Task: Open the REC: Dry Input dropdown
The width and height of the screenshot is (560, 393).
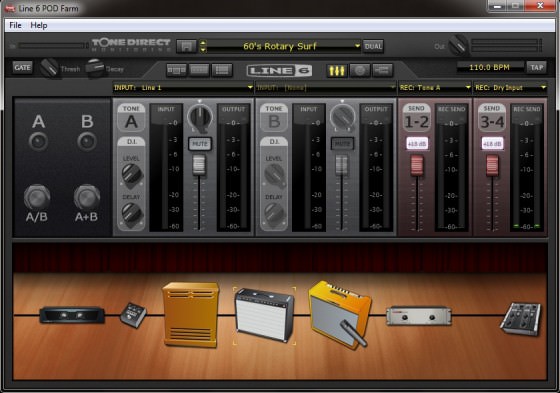Action: point(510,88)
